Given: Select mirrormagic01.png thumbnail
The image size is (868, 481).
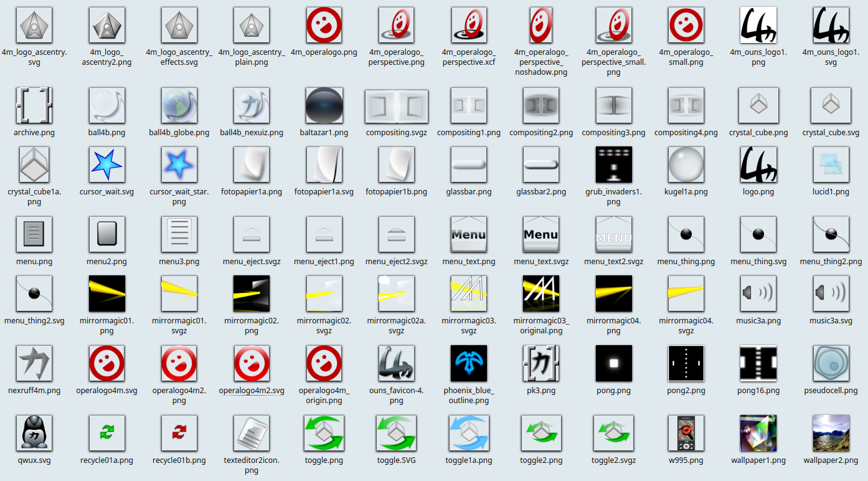Looking at the screenshot, I should (x=106, y=293).
